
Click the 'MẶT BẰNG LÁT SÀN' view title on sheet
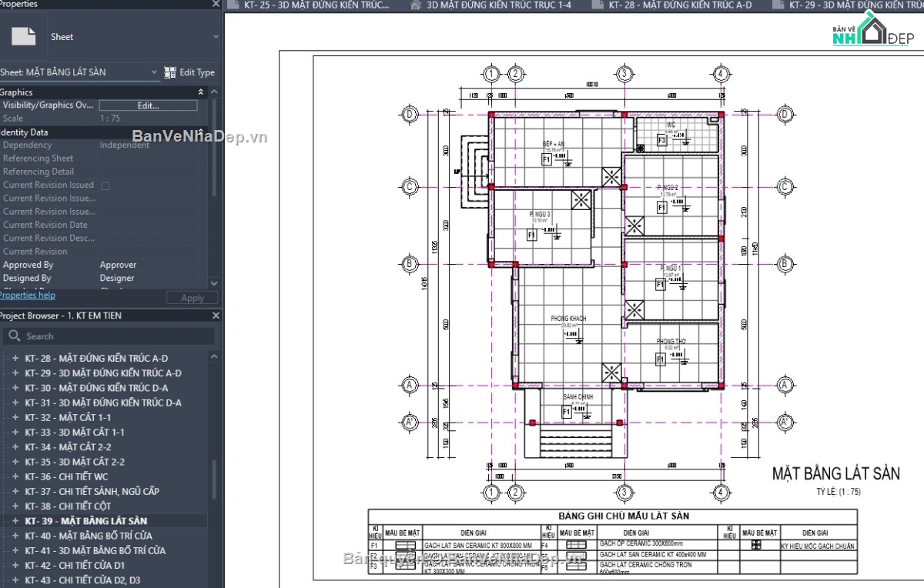(836, 473)
